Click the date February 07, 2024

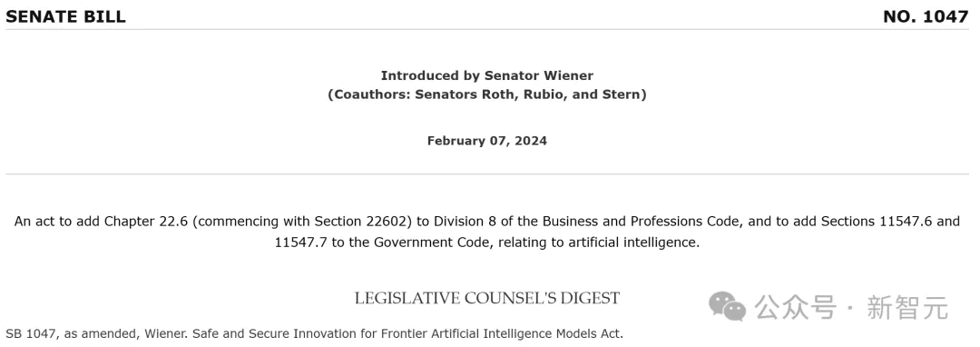[x=487, y=141]
